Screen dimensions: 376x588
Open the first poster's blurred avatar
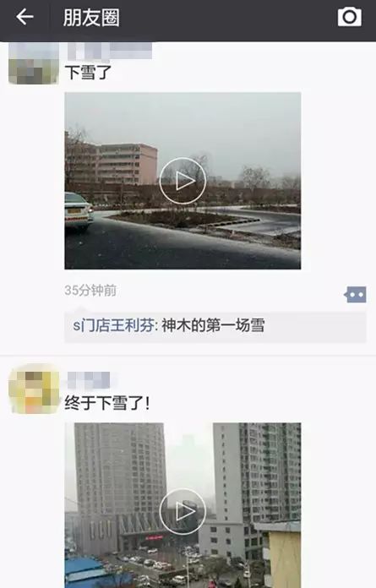(x=33, y=63)
